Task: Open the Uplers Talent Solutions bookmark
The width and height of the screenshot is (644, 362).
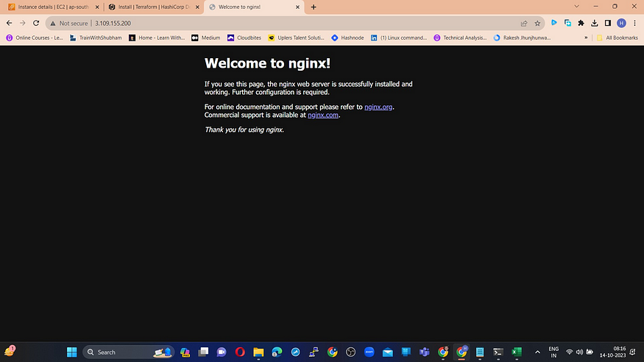Action: point(296,38)
